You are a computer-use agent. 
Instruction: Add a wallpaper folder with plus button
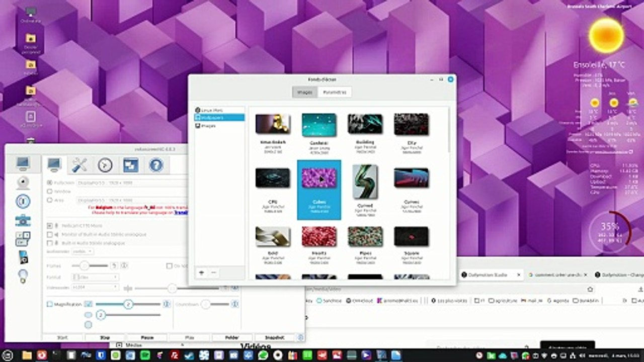coord(201,272)
